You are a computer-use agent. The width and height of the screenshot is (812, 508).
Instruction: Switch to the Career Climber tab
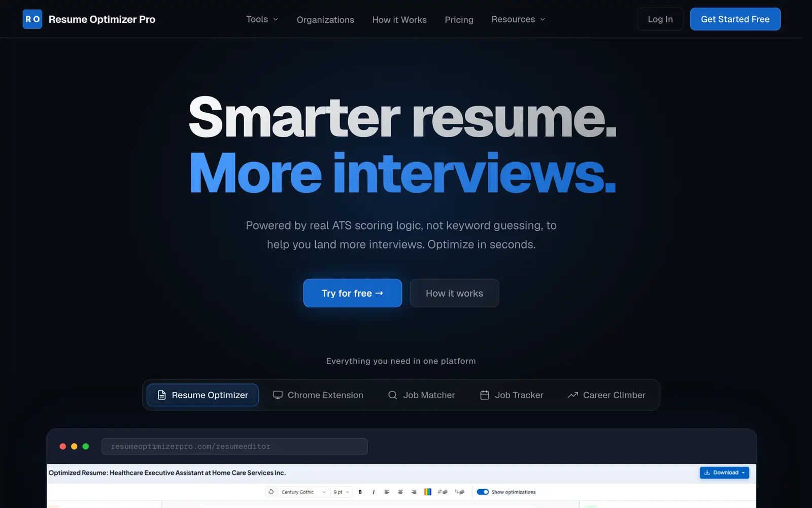606,395
